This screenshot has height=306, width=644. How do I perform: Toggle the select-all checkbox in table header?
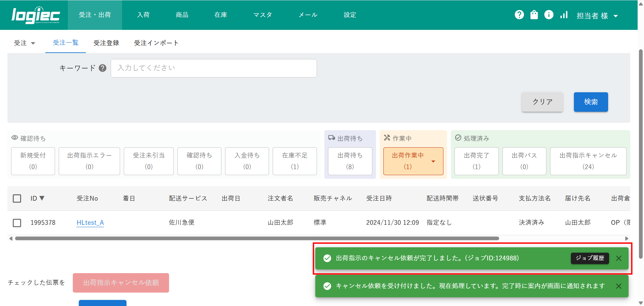pyautogui.click(x=17, y=199)
